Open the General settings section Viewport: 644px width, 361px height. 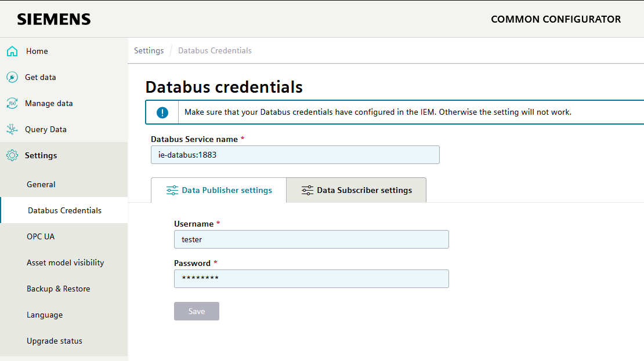coord(41,184)
